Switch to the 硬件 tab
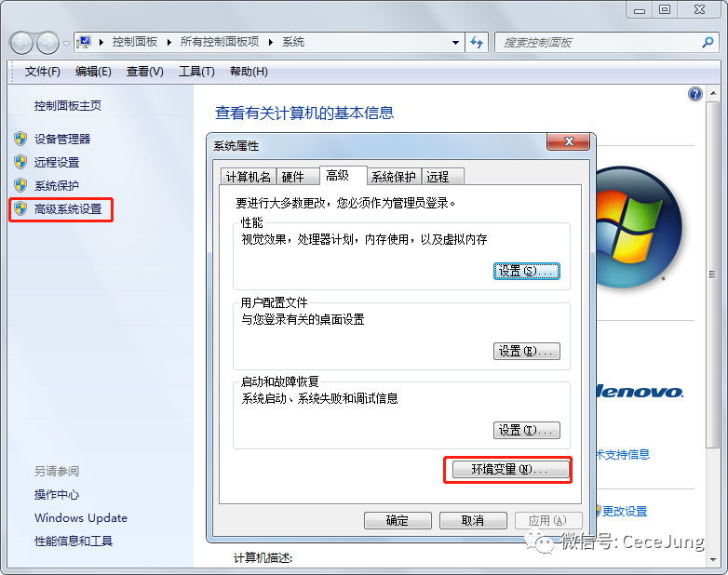 click(x=293, y=177)
